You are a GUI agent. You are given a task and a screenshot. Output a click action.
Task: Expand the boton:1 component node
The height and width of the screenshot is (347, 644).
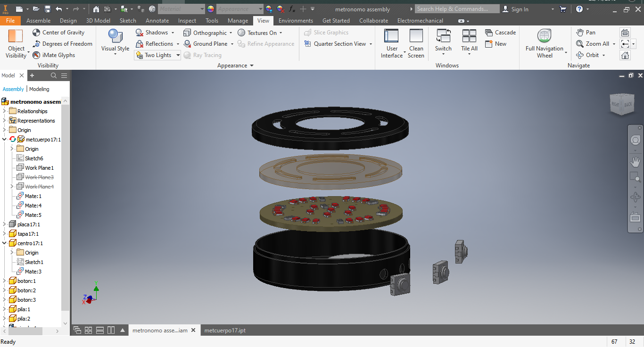tap(5, 281)
